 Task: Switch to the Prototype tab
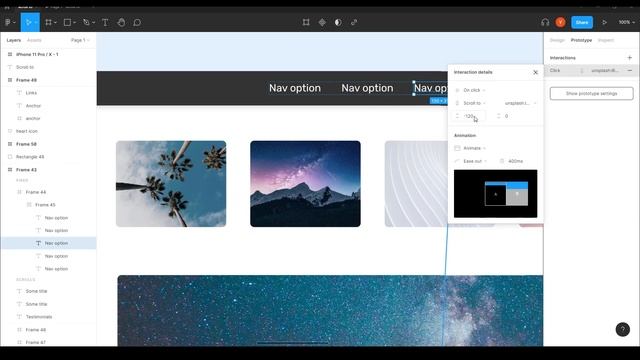pos(581,40)
